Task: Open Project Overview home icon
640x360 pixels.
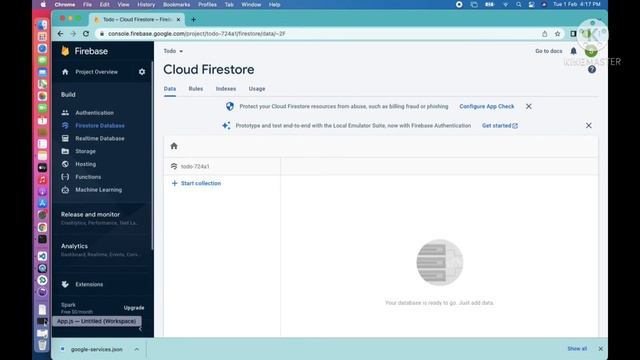Action: click(65, 72)
